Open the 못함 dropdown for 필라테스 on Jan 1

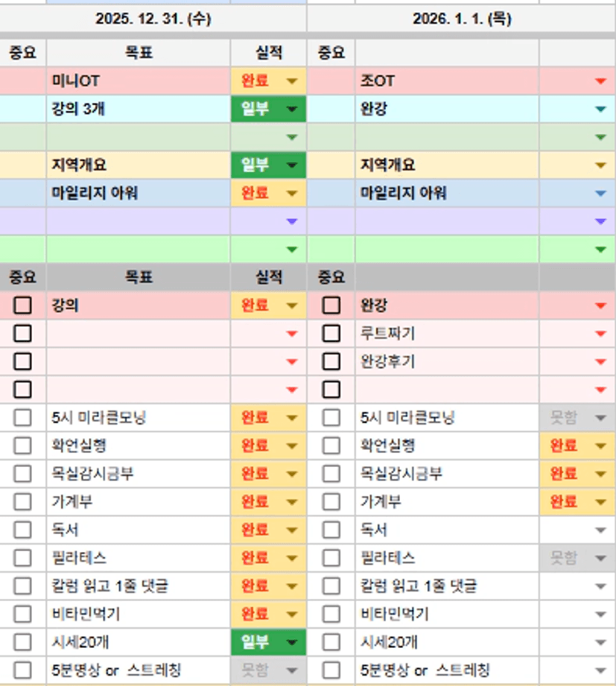[x=600, y=558]
